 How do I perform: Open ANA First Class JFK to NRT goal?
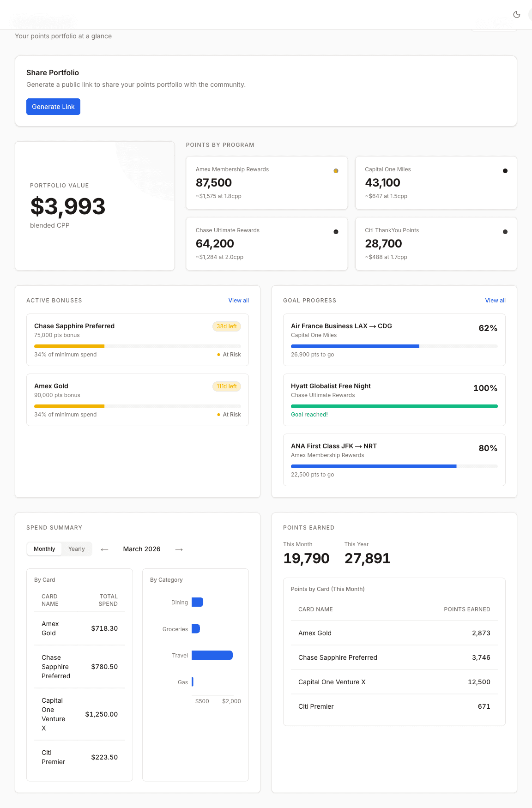(394, 460)
